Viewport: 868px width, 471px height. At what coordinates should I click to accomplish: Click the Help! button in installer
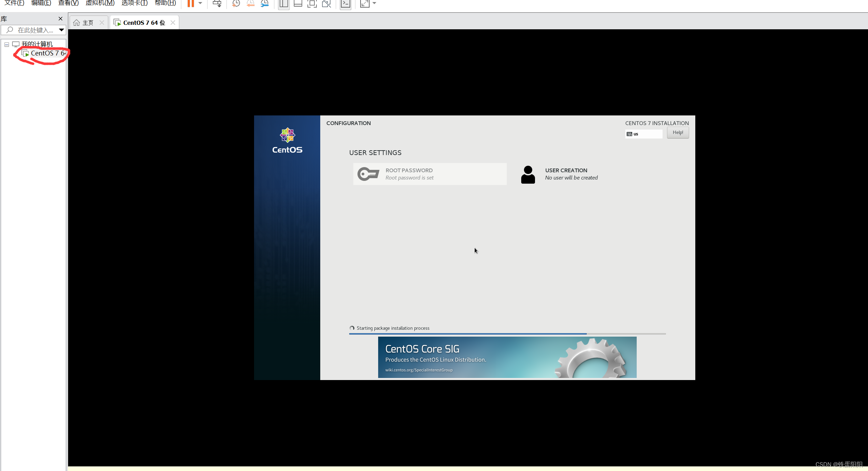[x=678, y=133]
